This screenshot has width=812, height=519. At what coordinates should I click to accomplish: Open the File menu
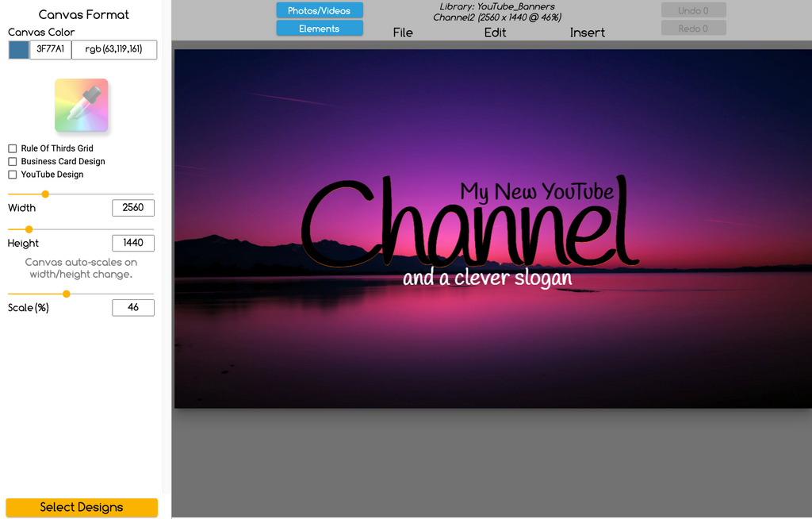403,33
